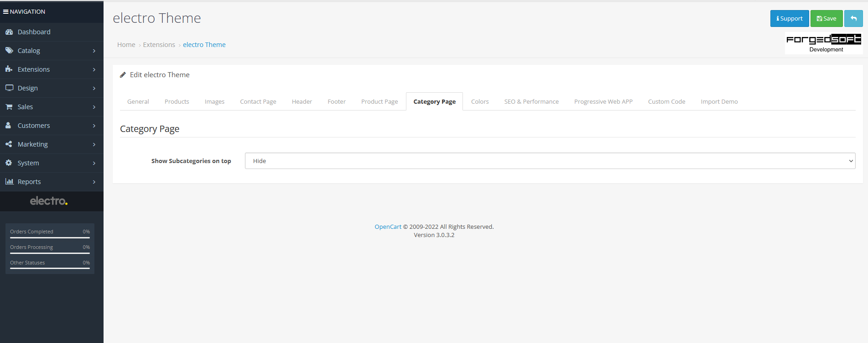Expand the System menu chevron

(94, 163)
